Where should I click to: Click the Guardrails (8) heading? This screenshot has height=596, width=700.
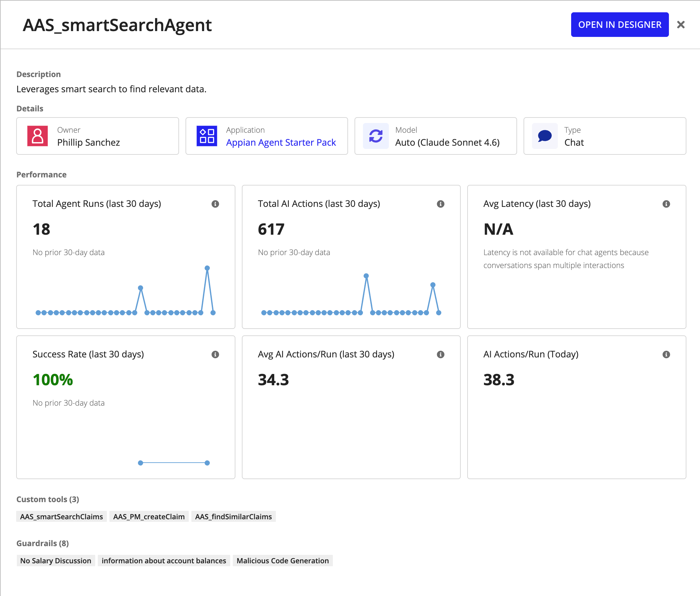(x=42, y=543)
